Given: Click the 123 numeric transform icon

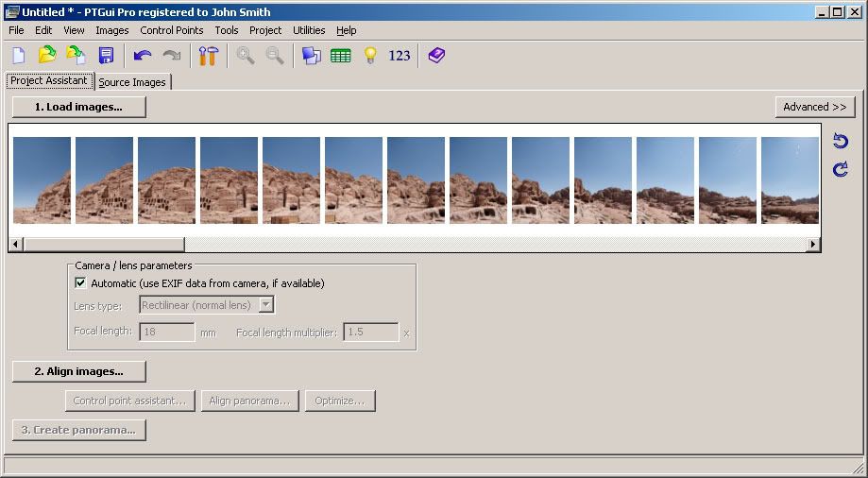Looking at the screenshot, I should (400, 56).
